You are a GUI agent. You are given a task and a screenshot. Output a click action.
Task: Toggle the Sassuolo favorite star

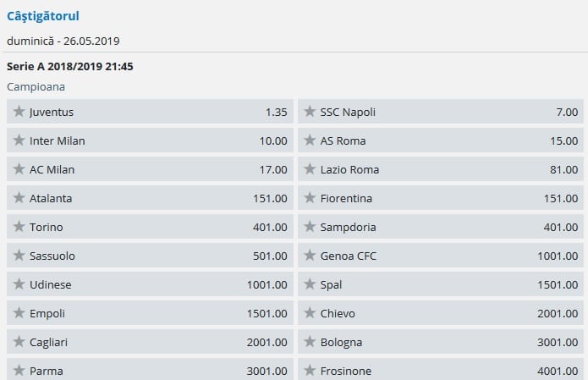(x=19, y=256)
